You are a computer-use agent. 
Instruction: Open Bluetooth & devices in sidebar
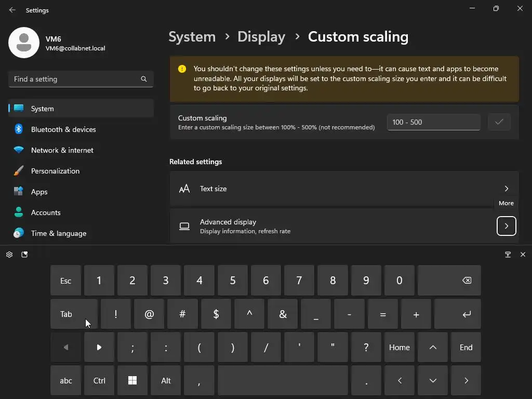[x=63, y=129]
